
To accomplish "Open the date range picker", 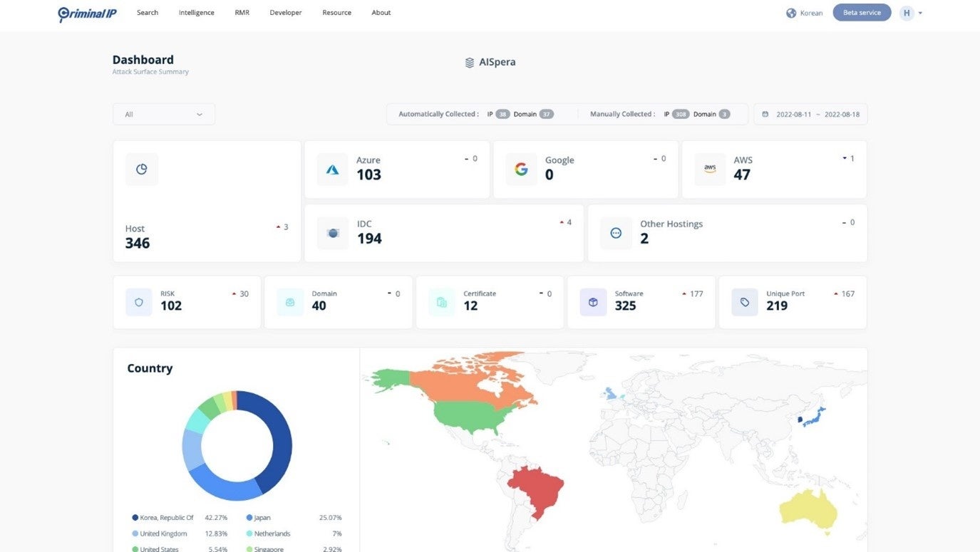I will 810,114.
